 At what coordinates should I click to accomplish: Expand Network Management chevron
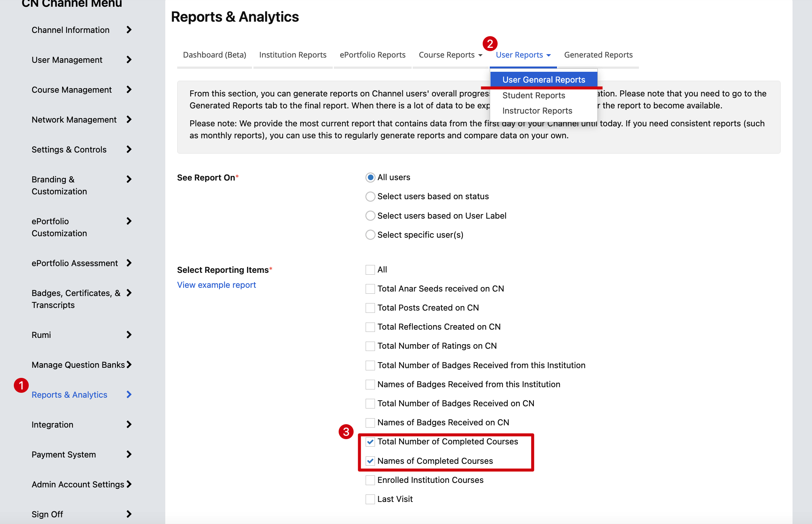[x=129, y=120]
